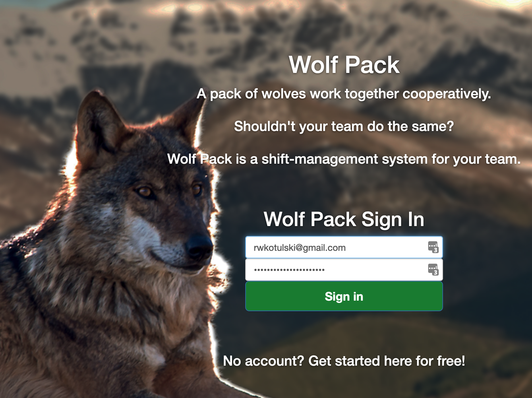Image resolution: width=532 pixels, height=398 pixels.
Task: Focus the rwkotulski@gmail.com email field
Action: coord(344,247)
